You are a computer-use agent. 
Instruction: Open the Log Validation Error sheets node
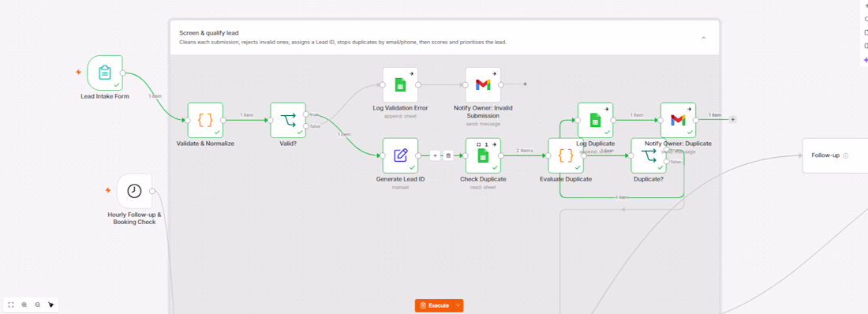[400, 84]
